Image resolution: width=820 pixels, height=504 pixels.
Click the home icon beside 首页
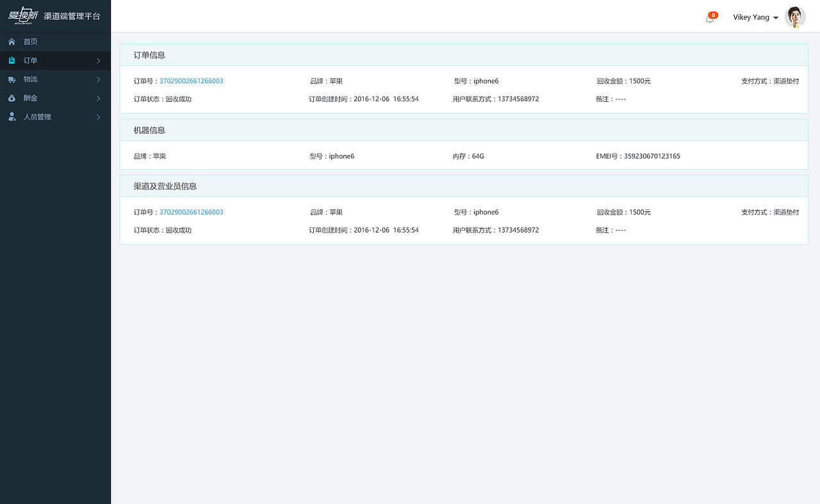pyautogui.click(x=12, y=42)
